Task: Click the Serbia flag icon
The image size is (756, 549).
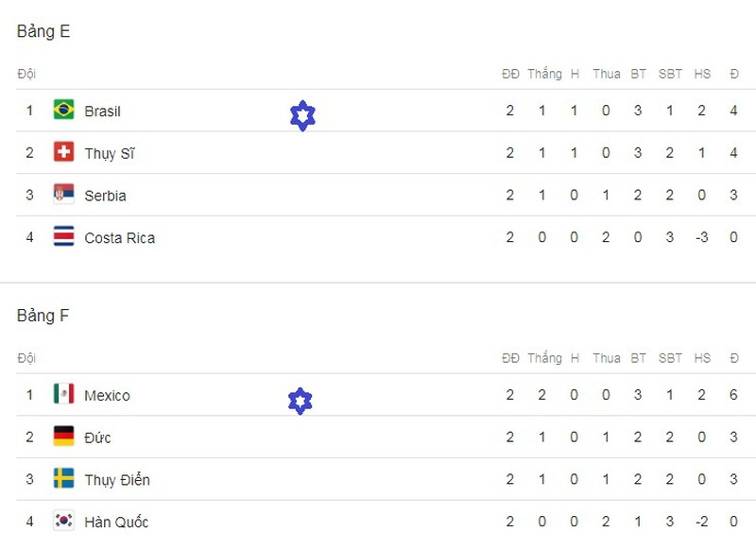Action: point(64,196)
